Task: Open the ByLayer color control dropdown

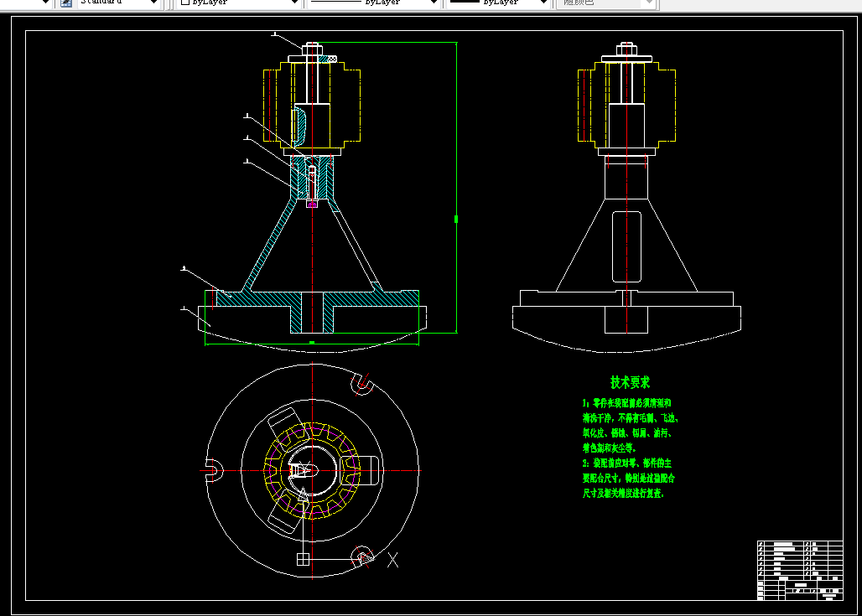Action: 238,3
